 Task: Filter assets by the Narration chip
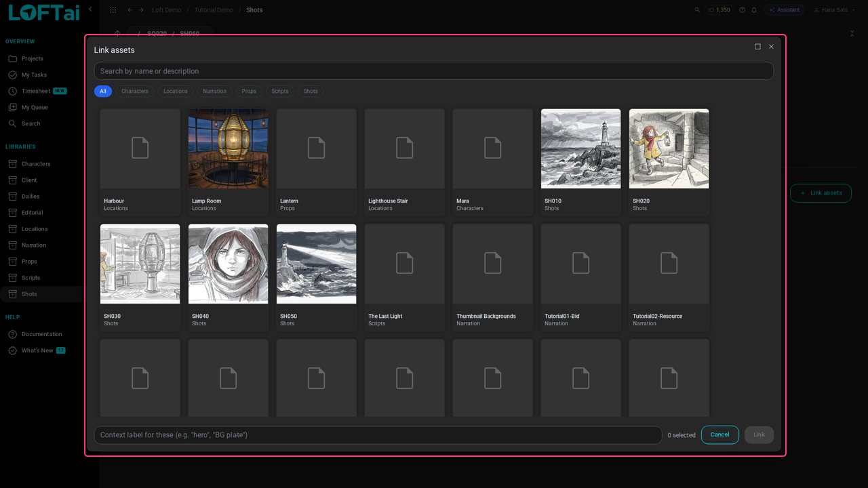point(214,91)
